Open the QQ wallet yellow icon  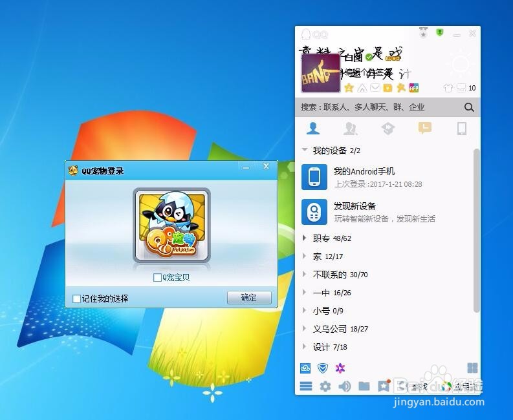[387, 88]
